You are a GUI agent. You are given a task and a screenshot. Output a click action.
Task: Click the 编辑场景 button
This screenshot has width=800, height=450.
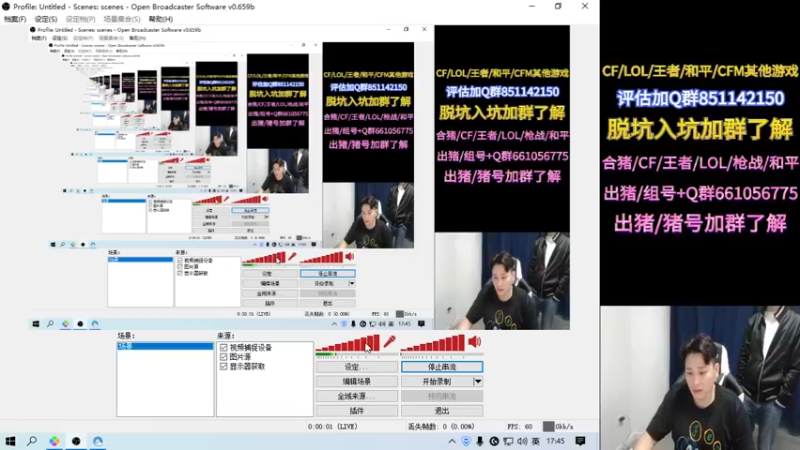357,381
